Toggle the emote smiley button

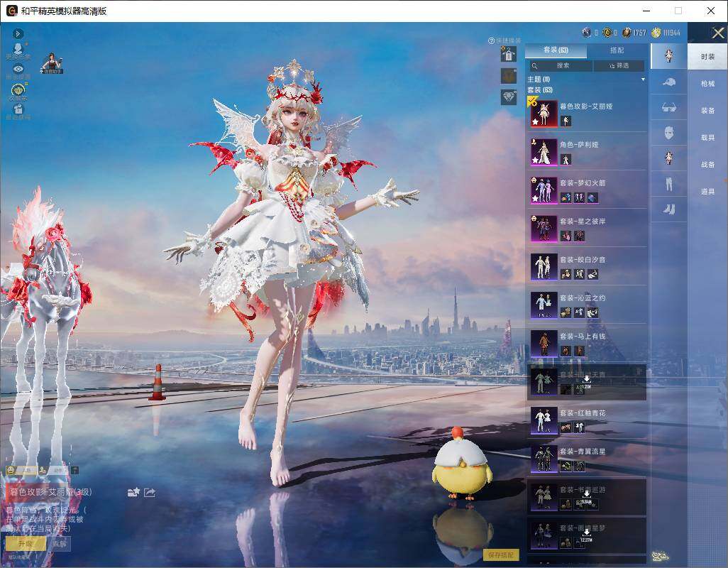[20, 470]
